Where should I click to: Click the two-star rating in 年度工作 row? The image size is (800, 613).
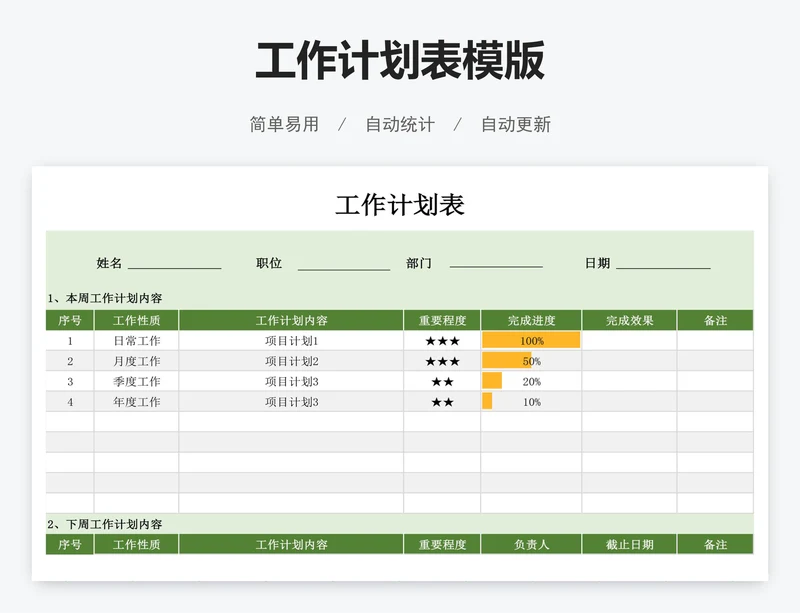coord(442,402)
